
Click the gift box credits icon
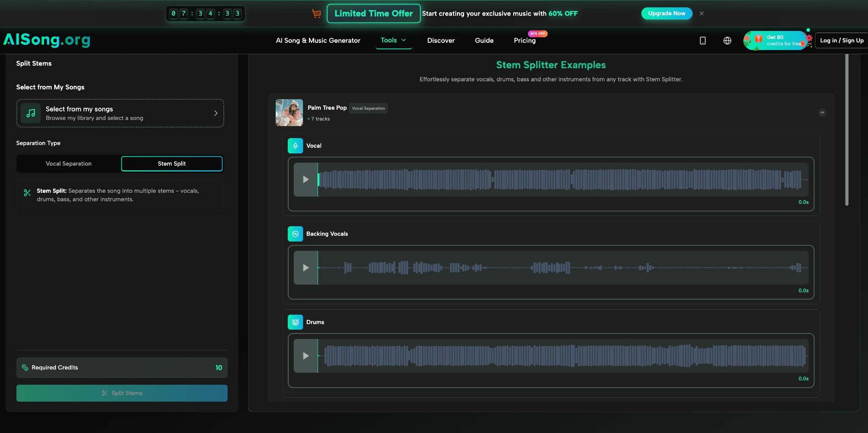[758, 39]
